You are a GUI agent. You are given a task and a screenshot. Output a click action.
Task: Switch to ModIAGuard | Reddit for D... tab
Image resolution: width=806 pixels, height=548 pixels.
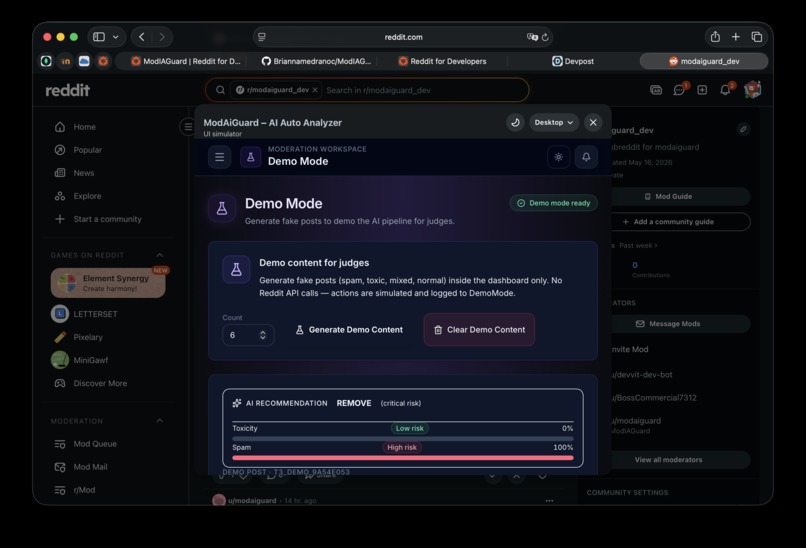click(x=186, y=61)
